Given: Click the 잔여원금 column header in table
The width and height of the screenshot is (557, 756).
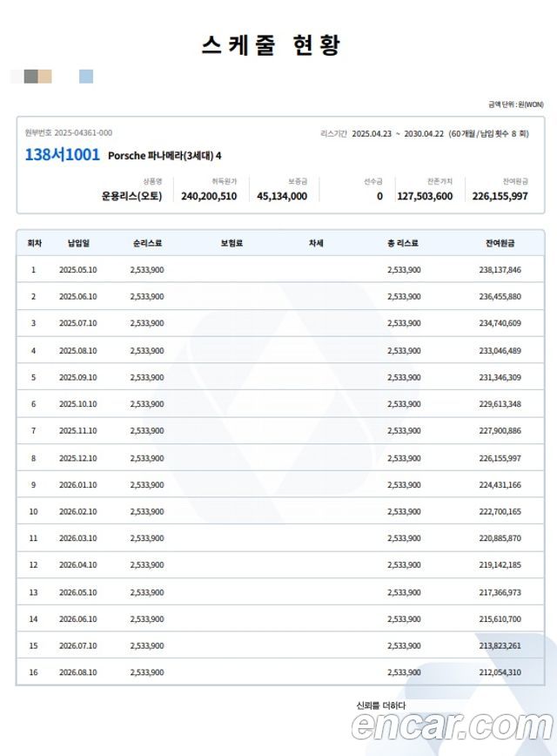Looking at the screenshot, I should coord(500,243).
